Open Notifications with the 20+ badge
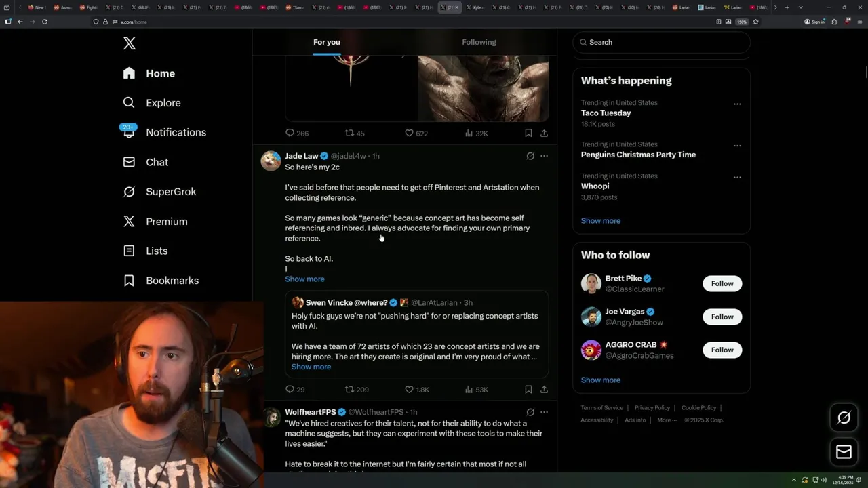868x488 pixels. [164, 132]
